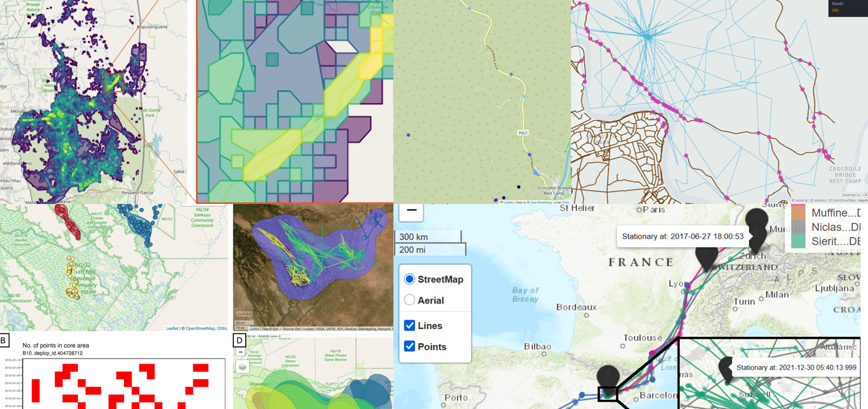Screen dimensions: 868x409
Task: Click the Muffine orange legend swatch
Action: coord(799,213)
